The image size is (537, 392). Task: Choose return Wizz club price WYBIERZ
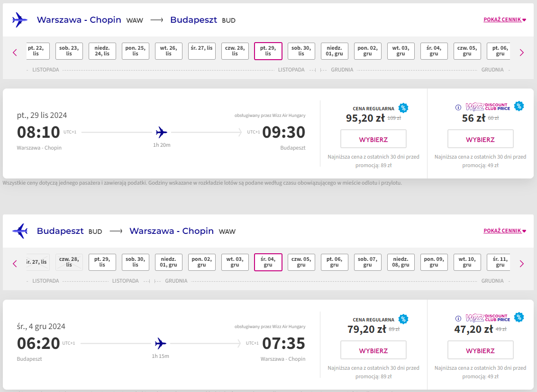tap(480, 350)
